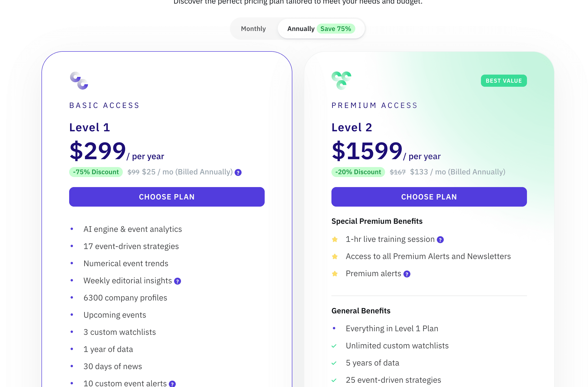The width and height of the screenshot is (588, 387).
Task: Click the Special Premium Benefits heading
Action: (x=377, y=221)
